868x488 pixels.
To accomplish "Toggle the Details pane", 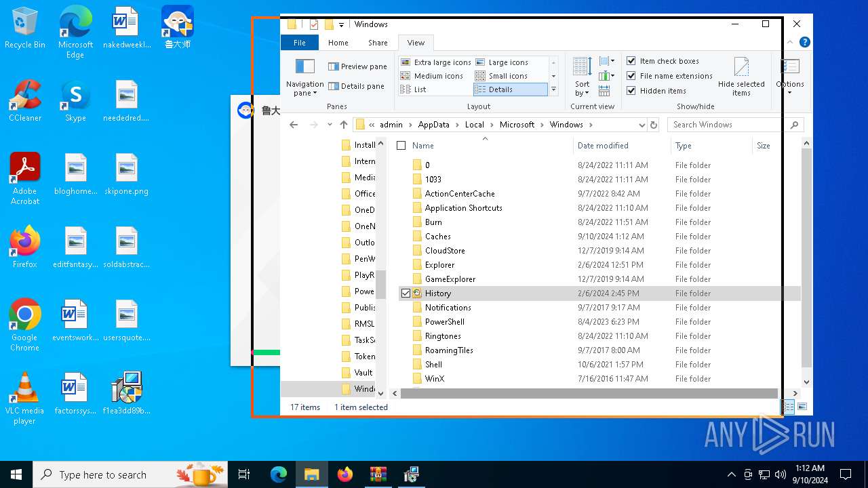I will [x=357, y=86].
